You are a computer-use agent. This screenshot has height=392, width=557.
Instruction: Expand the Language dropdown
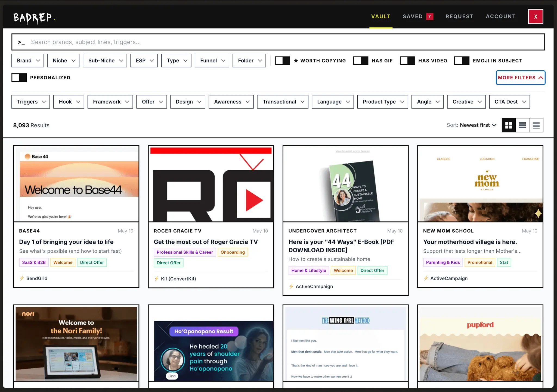pos(333,102)
